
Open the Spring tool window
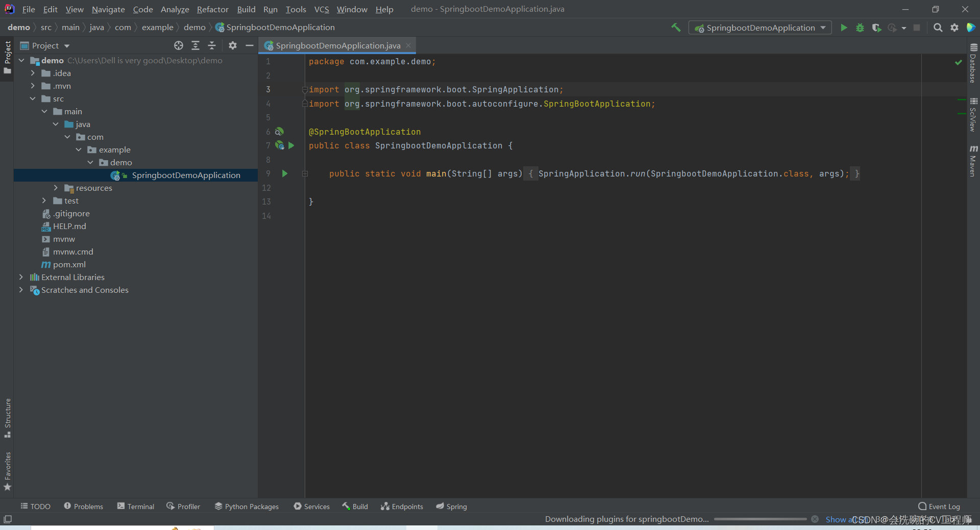(451, 506)
